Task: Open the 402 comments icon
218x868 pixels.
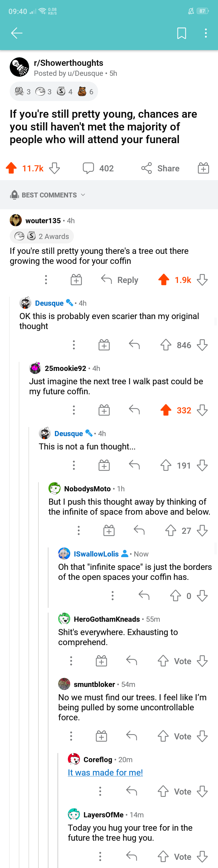Action: [88, 168]
